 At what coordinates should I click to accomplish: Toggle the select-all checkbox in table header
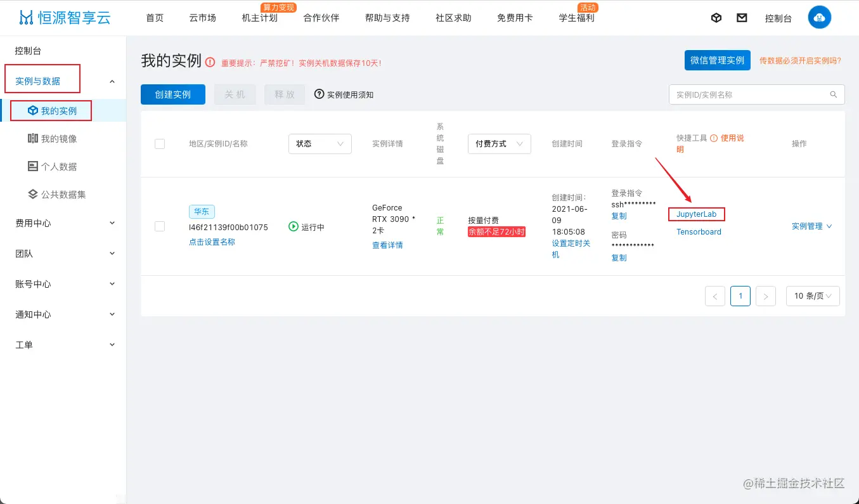point(160,144)
